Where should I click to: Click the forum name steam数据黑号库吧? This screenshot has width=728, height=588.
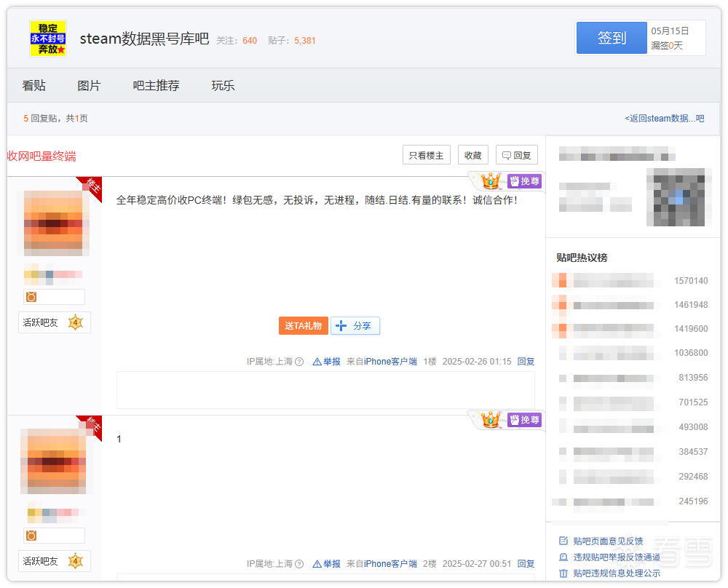(144, 39)
